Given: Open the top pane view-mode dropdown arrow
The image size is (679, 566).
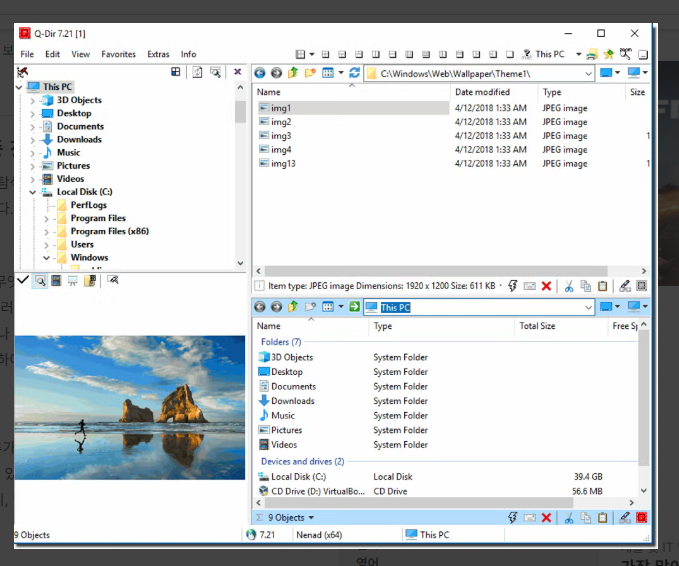Looking at the screenshot, I should pyautogui.click(x=341, y=73).
